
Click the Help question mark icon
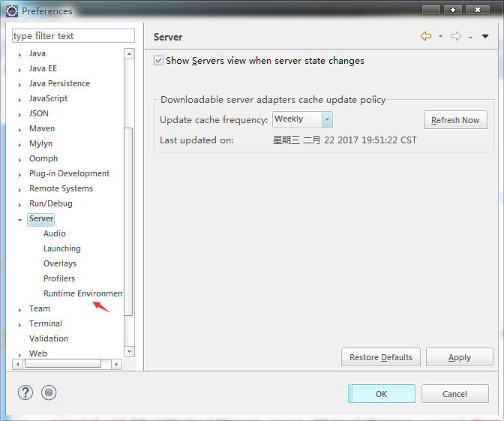25,392
